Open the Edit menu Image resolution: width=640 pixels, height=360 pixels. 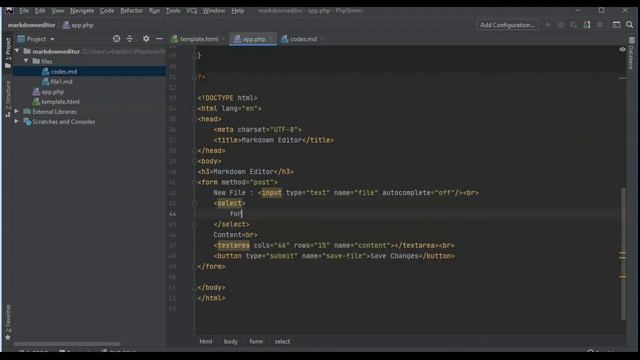(40, 11)
